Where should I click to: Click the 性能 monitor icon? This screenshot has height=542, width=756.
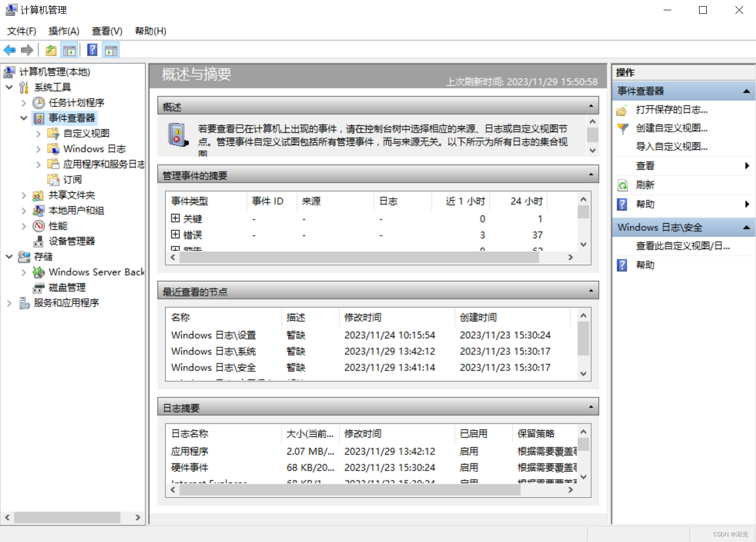[x=38, y=226]
